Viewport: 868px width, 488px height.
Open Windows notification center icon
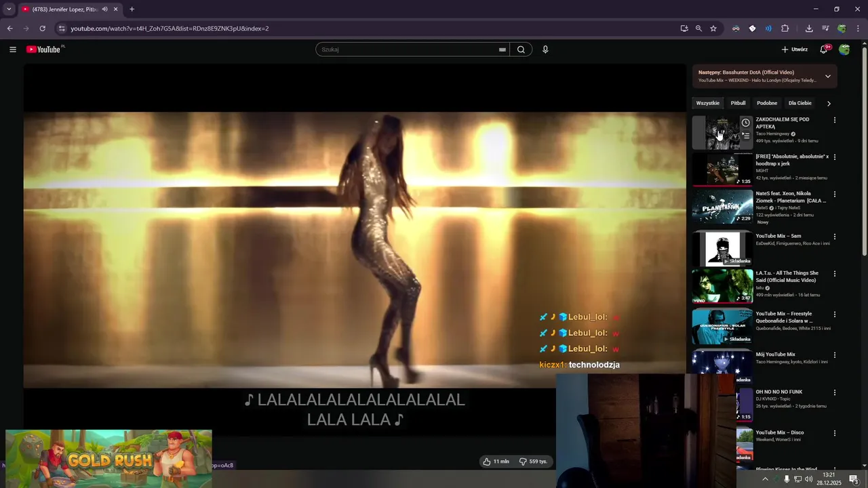coord(854,479)
